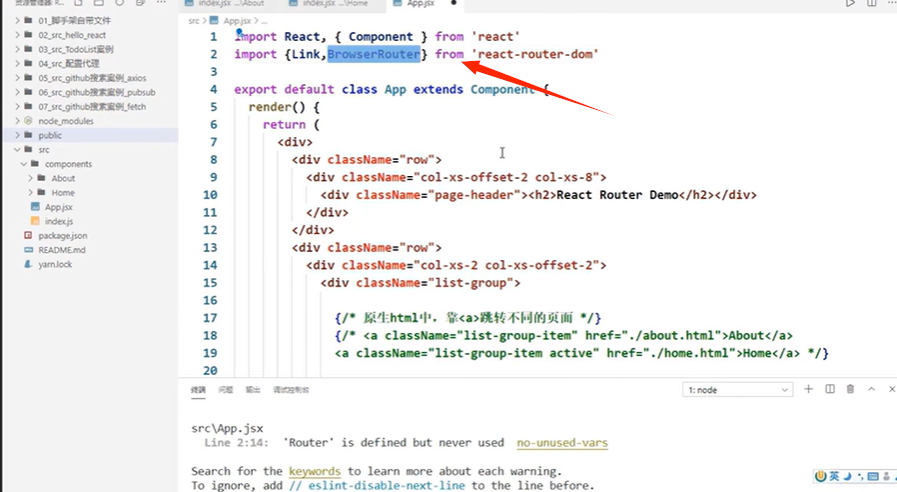Collapse the src folder chevron
This screenshot has width=897, height=492.
[17, 149]
